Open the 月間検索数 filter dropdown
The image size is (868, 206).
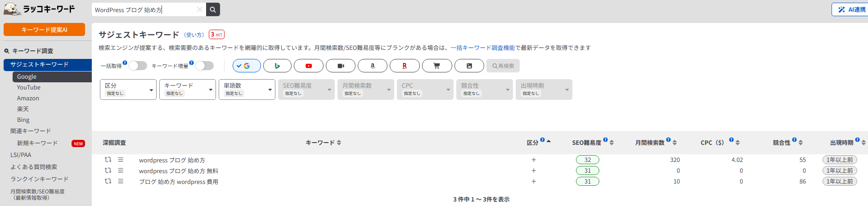click(366, 90)
